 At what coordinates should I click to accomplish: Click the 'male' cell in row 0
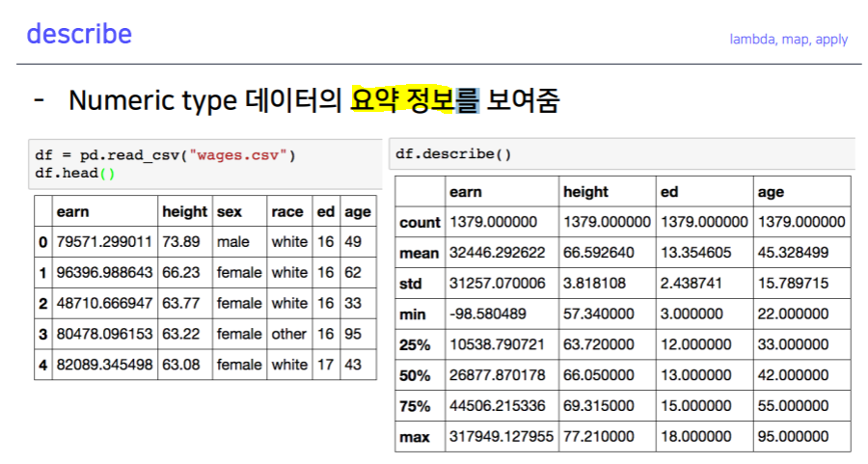pos(233,242)
